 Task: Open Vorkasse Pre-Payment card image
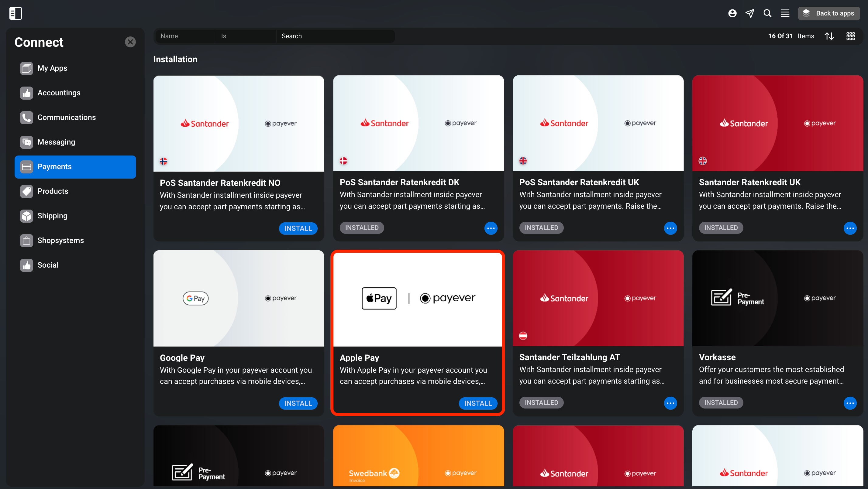pyautogui.click(x=777, y=298)
